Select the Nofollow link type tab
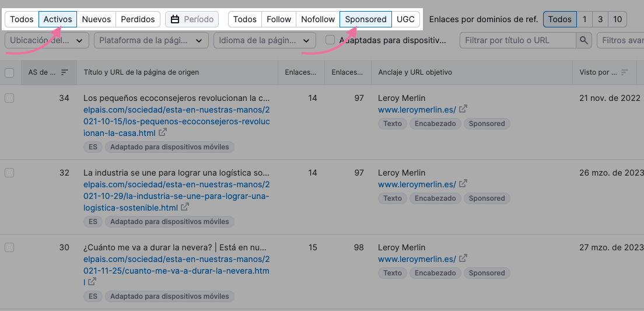This screenshot has height=311, width=644. pyautogui.click(x=318, y=19)
